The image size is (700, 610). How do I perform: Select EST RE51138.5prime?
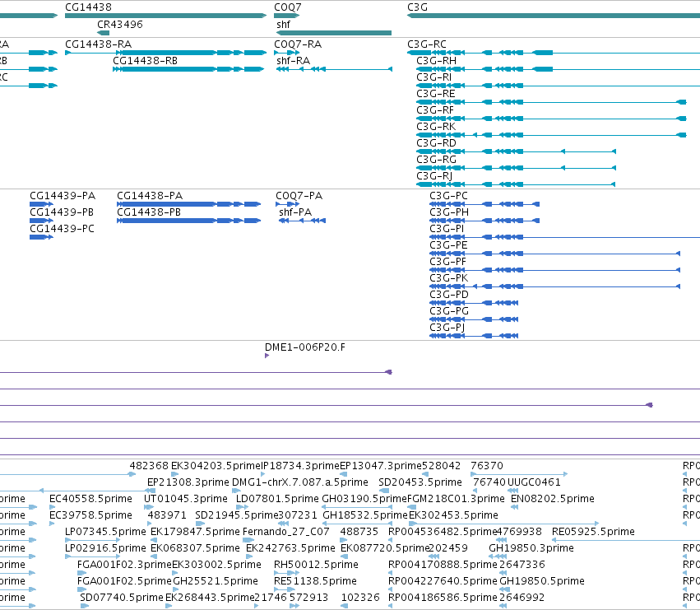click(x=315, y=581)
